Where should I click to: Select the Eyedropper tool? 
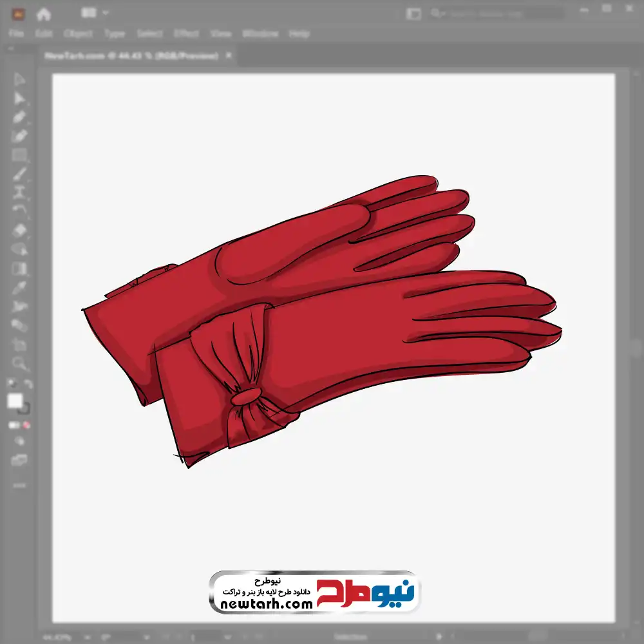click(x=19, y=287)
